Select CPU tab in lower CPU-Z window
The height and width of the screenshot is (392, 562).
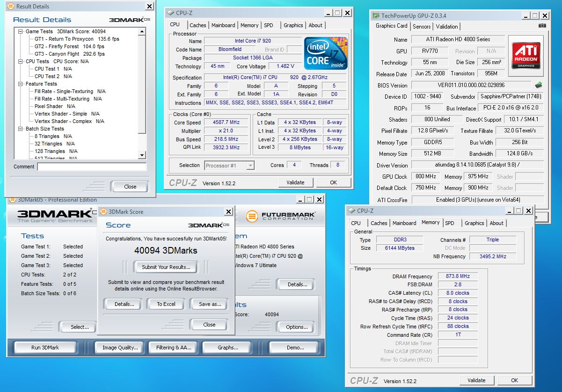click(x=356, y=223)
